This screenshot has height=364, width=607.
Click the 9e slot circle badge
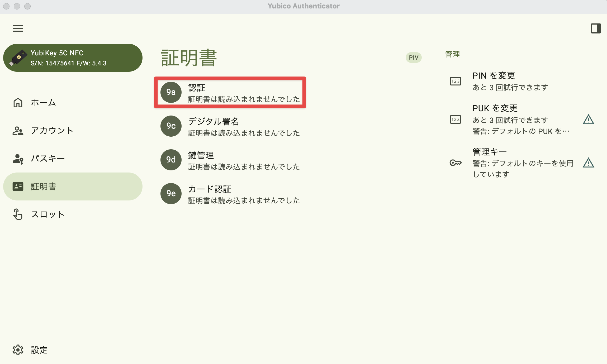[x=171, y=194]
